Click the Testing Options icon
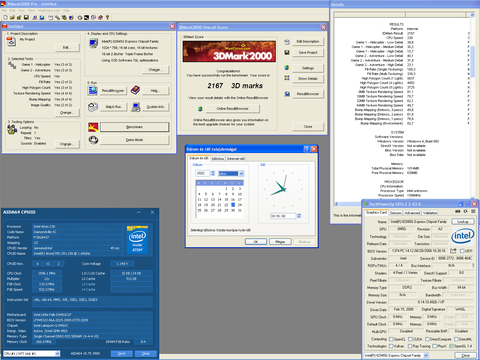This screenshot has width=480, height=360. tap(12, 130)
